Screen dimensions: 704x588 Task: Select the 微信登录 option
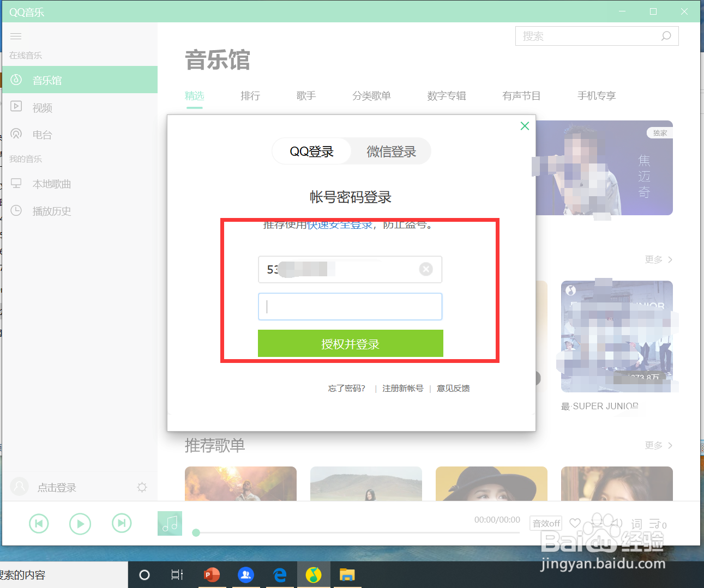point(391,151)
